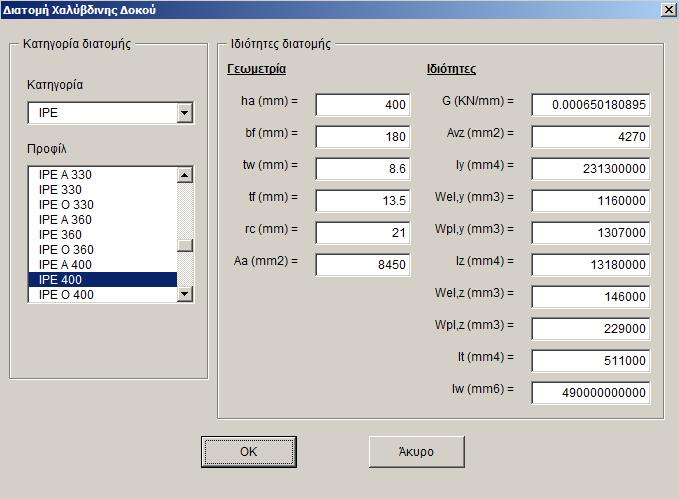Click the tf (mm) field with 13.5

click(x=363, y=201)
